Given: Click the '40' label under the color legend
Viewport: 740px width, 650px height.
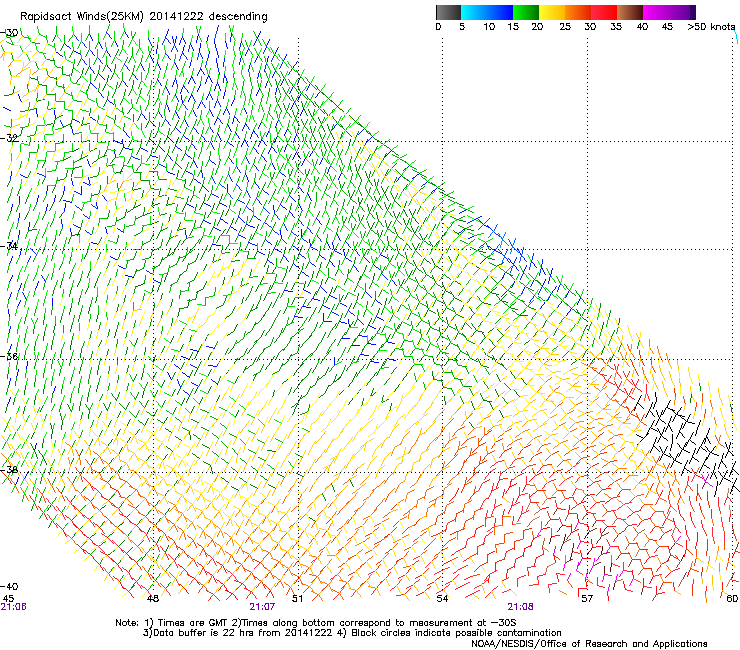Looking at the screenshot, I should (642, 27).
